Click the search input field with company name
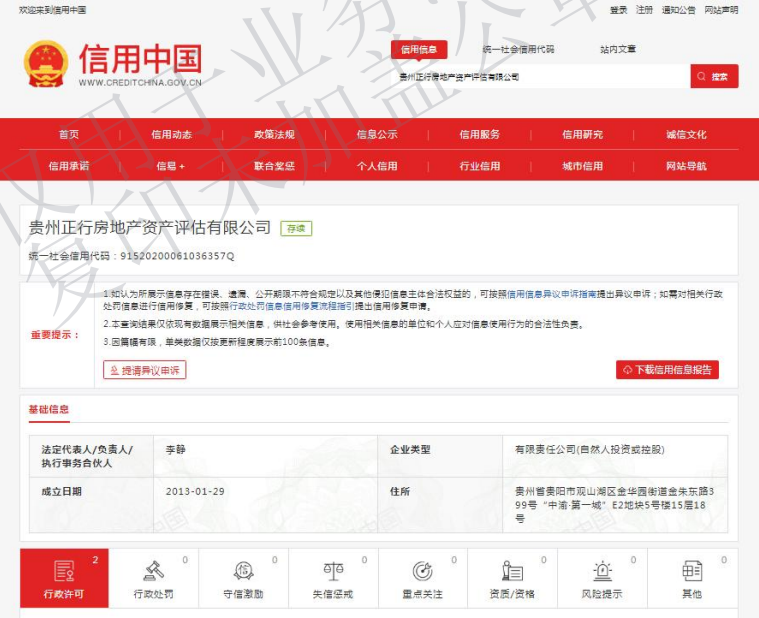 click(540, 76)
